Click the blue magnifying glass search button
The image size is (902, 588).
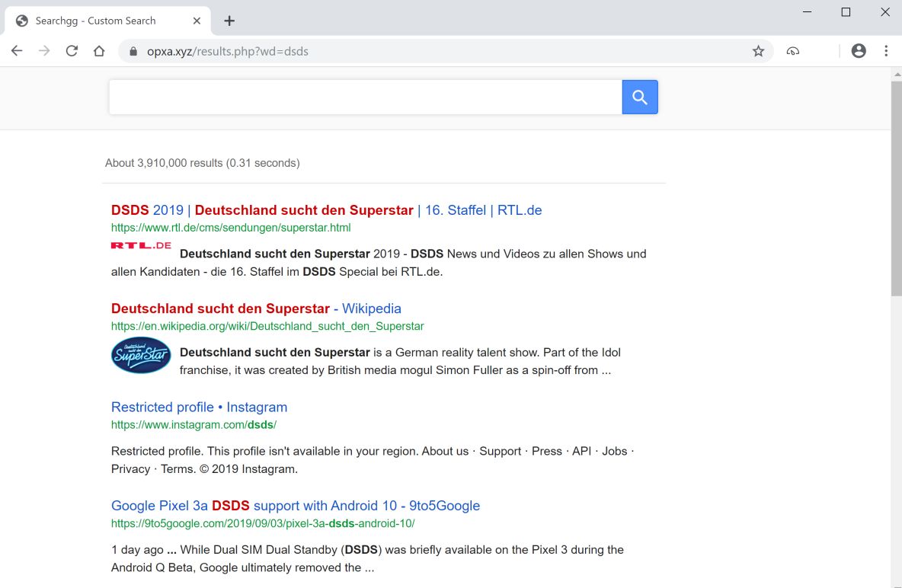[639, 97]
